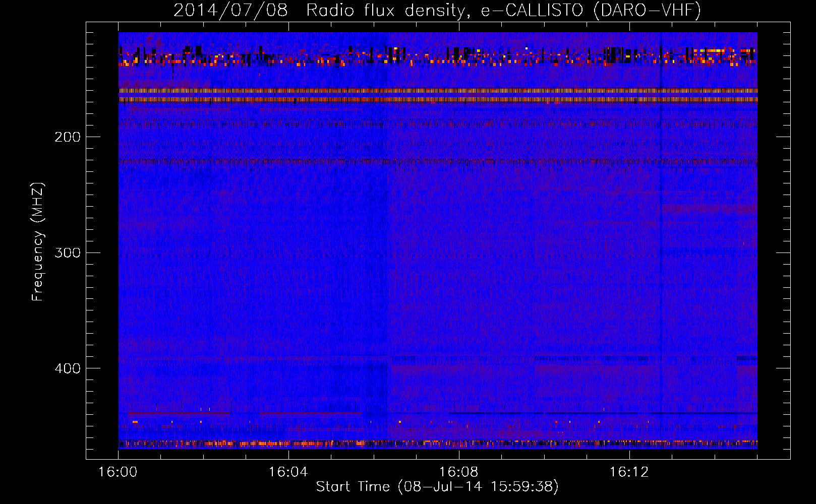Click the 16:04 time tick label

[288, 472]
